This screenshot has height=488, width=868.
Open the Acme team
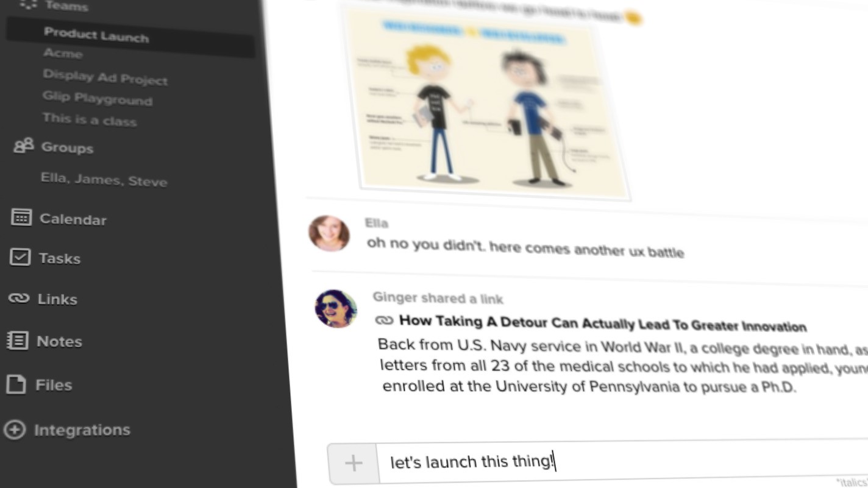point(63,54)
